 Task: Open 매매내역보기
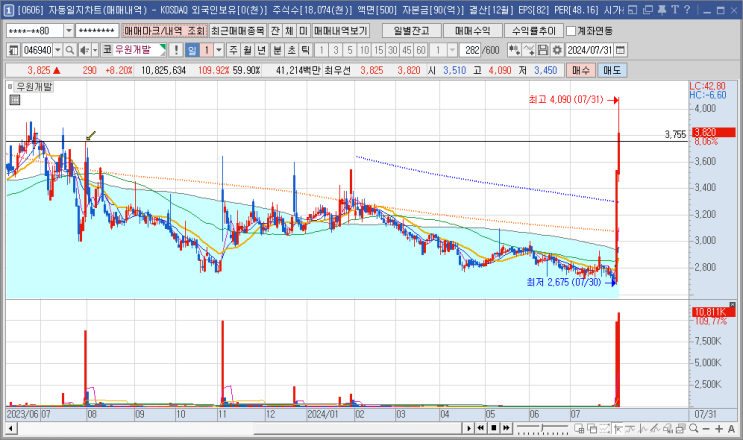click(x=341, y=31)
